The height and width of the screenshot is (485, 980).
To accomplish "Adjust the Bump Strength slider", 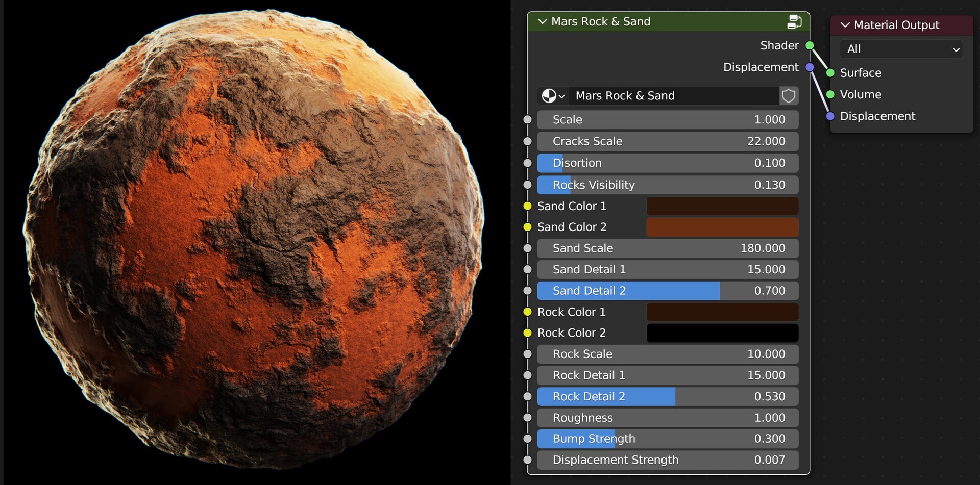I will click(667, 439).
